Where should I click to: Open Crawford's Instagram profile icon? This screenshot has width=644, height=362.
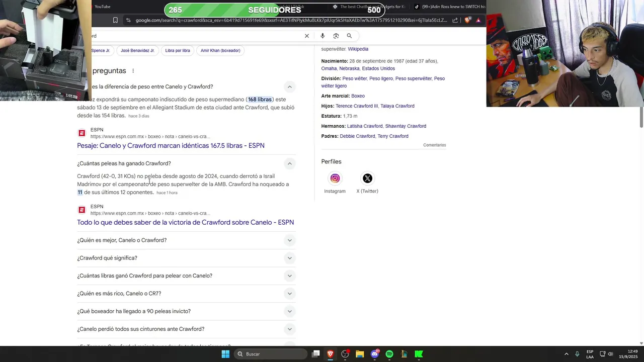tap(335, 178)
